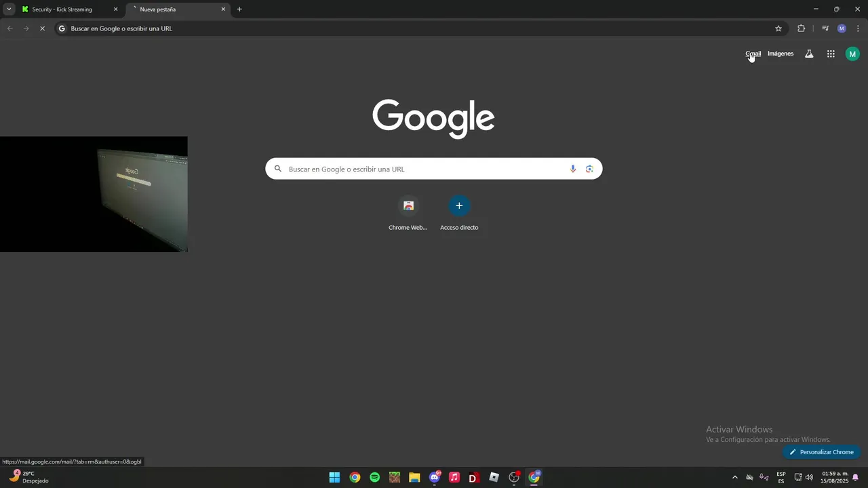Launch Chrome from the taskbar

coord(355,477)
